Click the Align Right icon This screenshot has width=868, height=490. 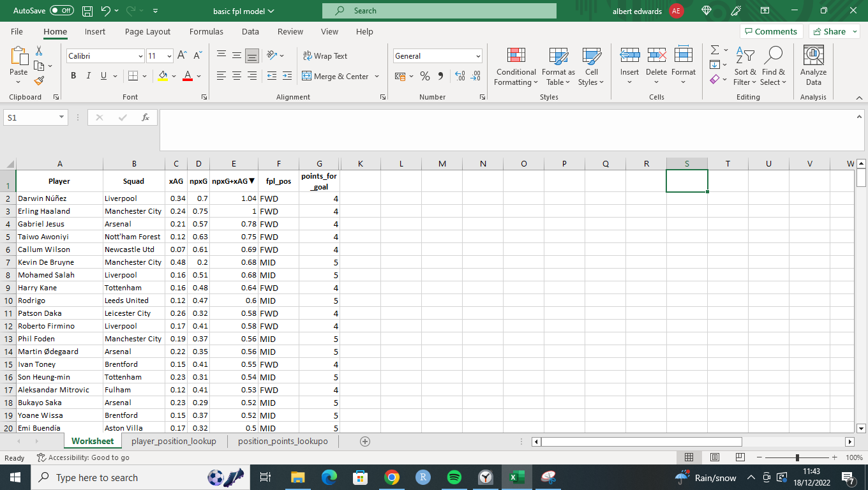pos(252,76)
